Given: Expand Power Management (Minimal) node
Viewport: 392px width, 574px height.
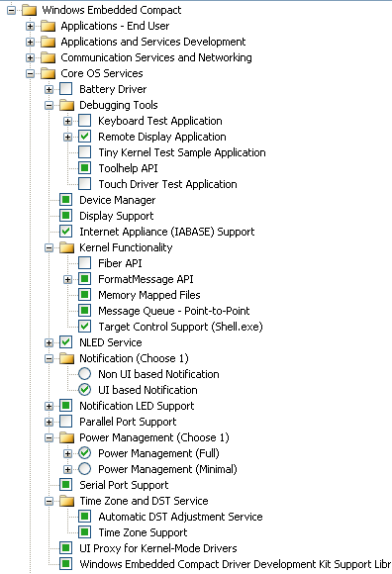Looking at the screenshot, I should click(x=67, y=469).
